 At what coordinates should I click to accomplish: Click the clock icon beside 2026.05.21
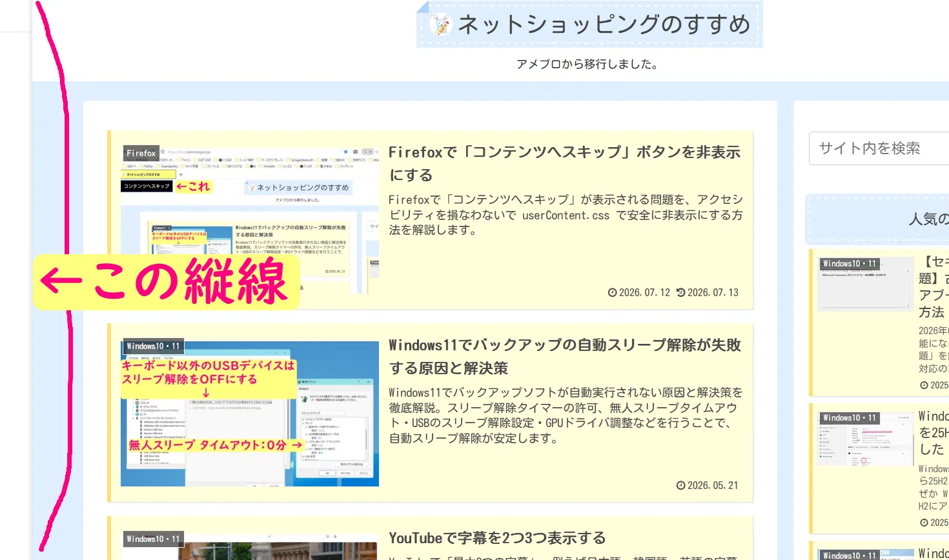point(680,486)
